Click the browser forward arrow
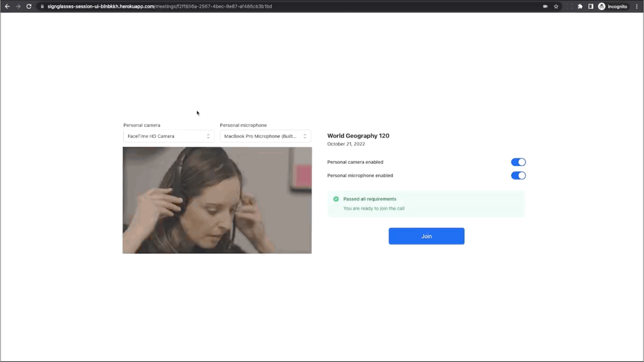The width and height of the screenshot is (644, 362). pyautogui.click(x=18, y=6)
